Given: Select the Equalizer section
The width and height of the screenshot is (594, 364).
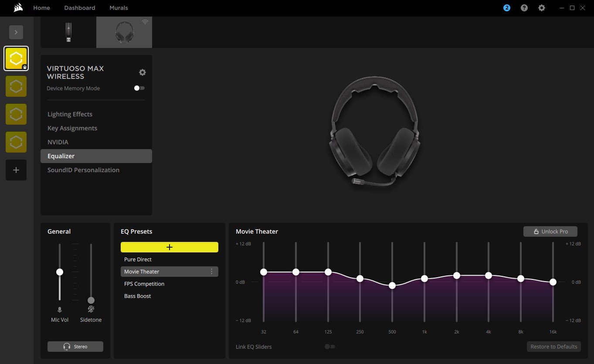Looking at the screenshot, I should (96, 156).
